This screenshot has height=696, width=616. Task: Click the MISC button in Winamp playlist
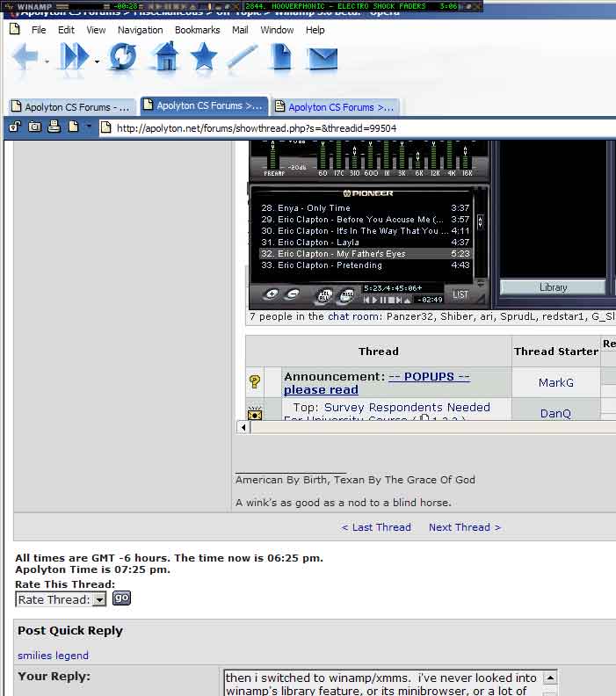point(346,294)
